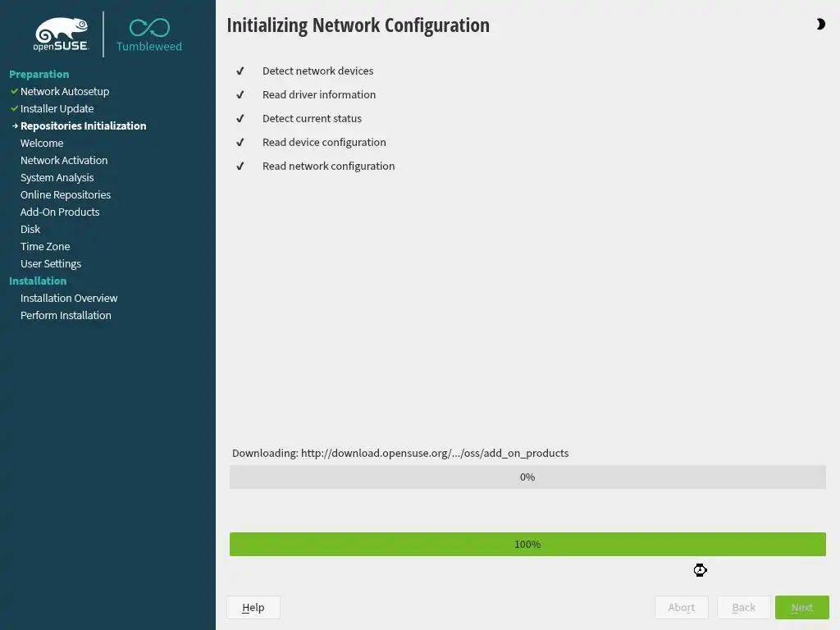The width and height of the screenshot is (840, 630).
Task: Click the Back button
Action: pos(743,607)
